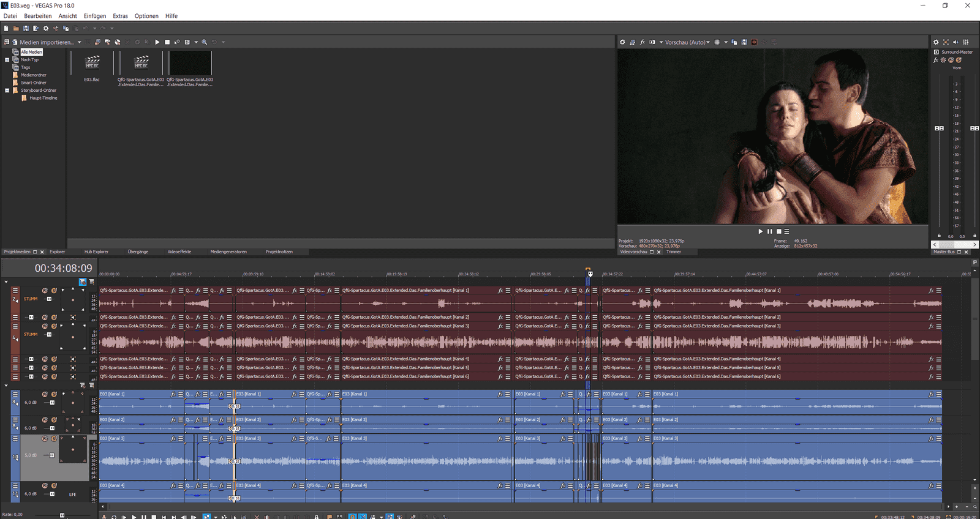Open video preview properties gear icon
This screenshot has width=980, height=519.
[x=622, y=42]
